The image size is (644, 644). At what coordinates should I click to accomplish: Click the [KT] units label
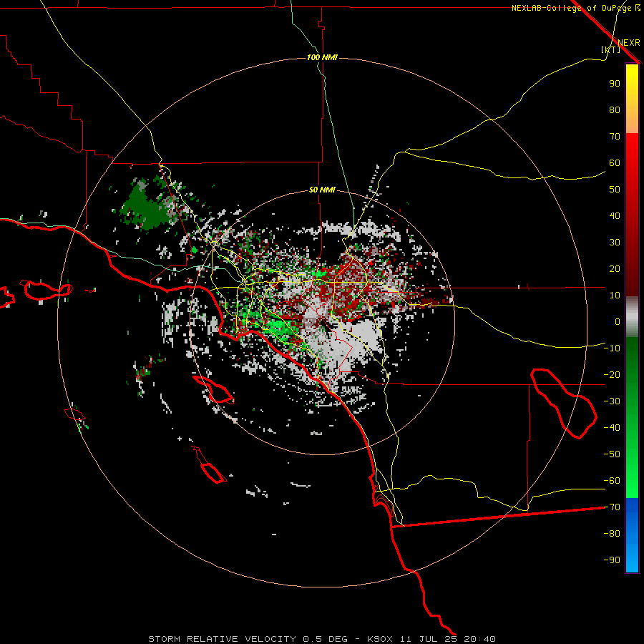[x=611, y=49]
